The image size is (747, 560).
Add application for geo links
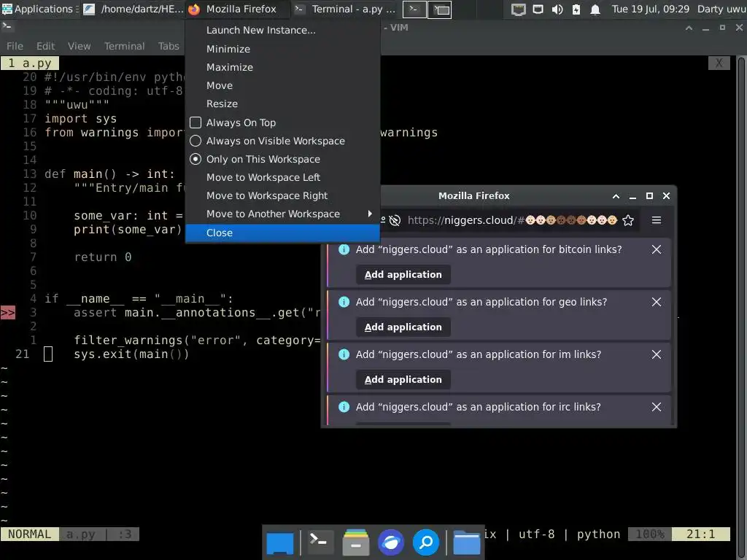tap(403, 327)
